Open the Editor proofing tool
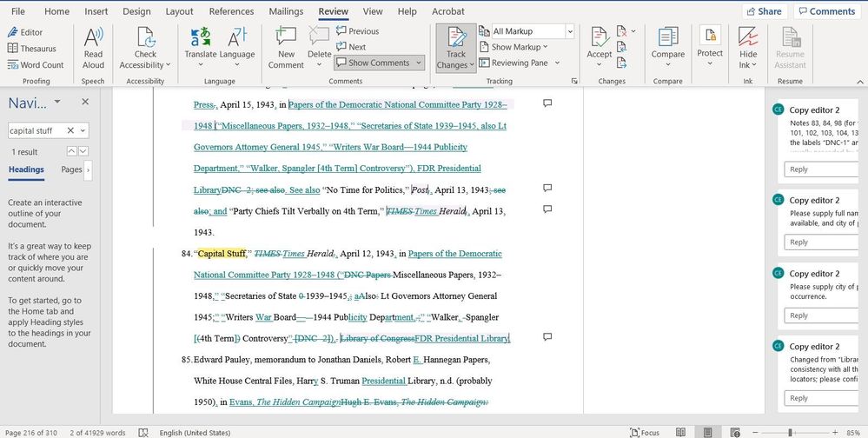The image size is (868, 438). (25, 32)
